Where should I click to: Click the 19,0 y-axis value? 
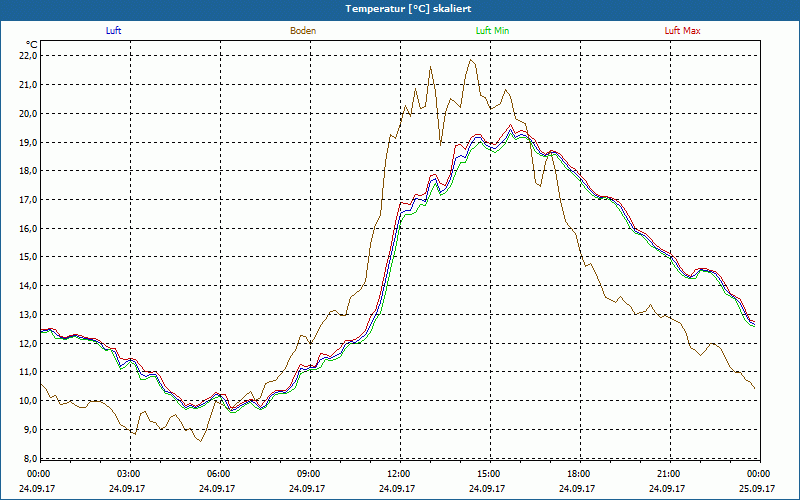(29, 142)
